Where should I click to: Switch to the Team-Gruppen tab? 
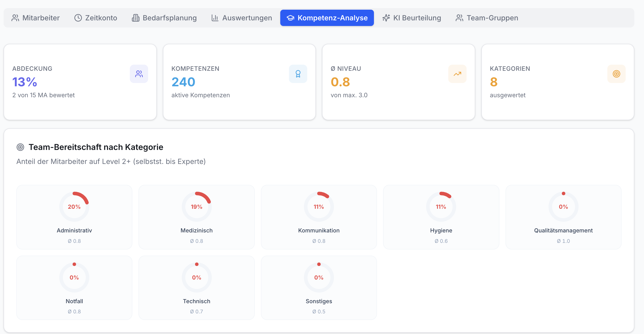(487, 18)
